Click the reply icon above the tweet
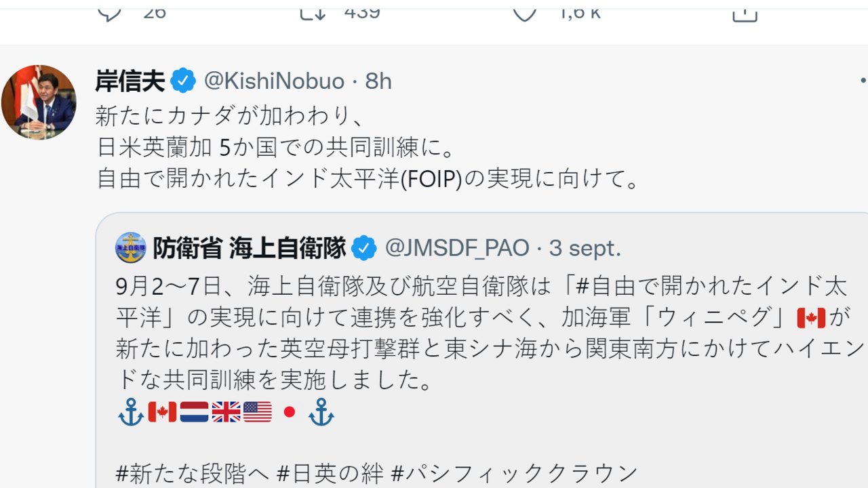This screenshot has height=488, width=868. [x=109, y=12]
